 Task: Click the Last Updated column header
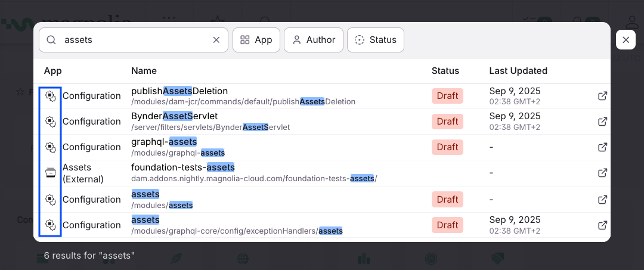[x=518, y=71]
